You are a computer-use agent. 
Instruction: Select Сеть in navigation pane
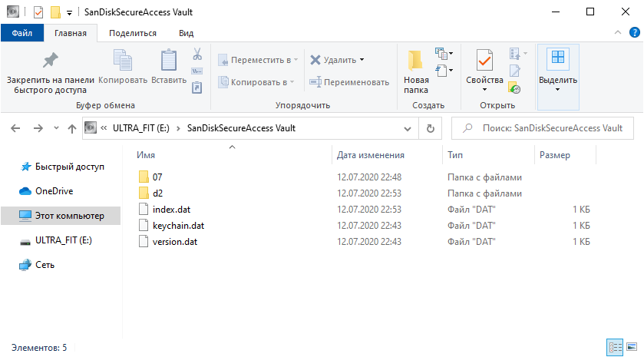tap(45, 265)
